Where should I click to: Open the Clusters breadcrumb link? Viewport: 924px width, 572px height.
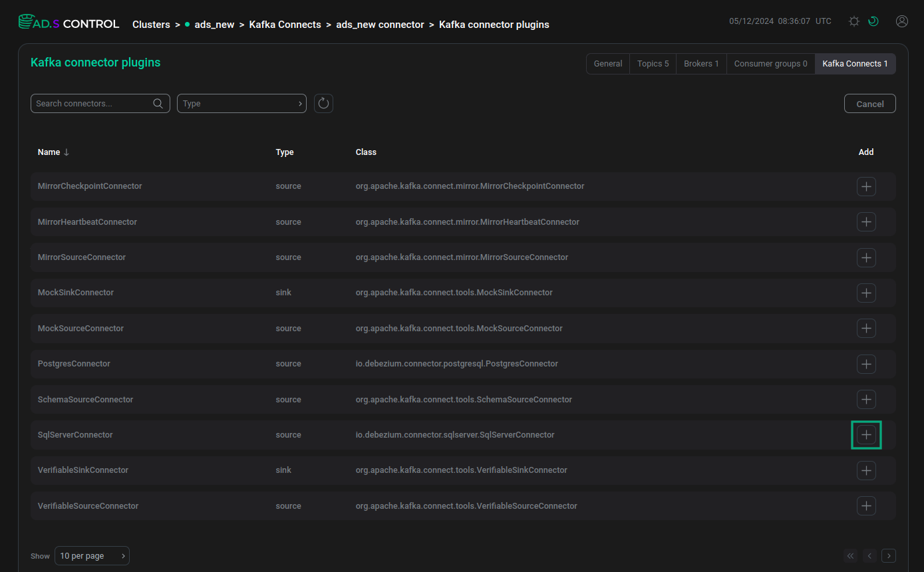151,25
